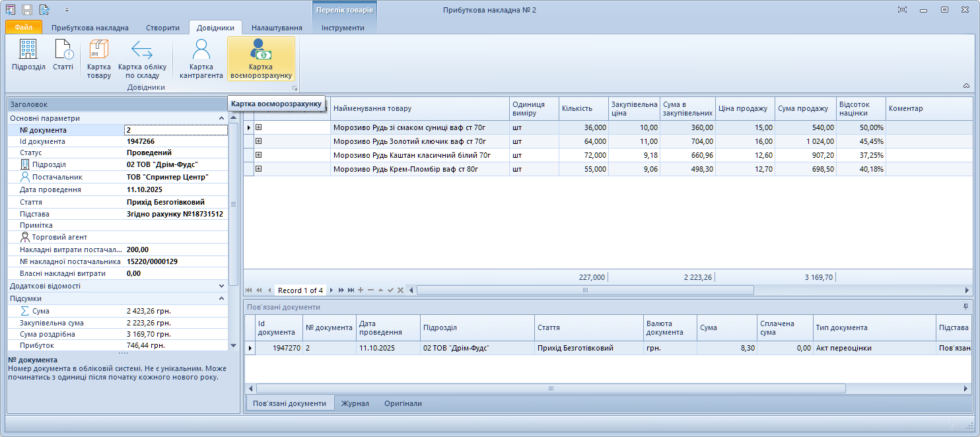
Task: Open Картка товару from the ribbon
Action: pyautogui.click(x=99, y=58)
